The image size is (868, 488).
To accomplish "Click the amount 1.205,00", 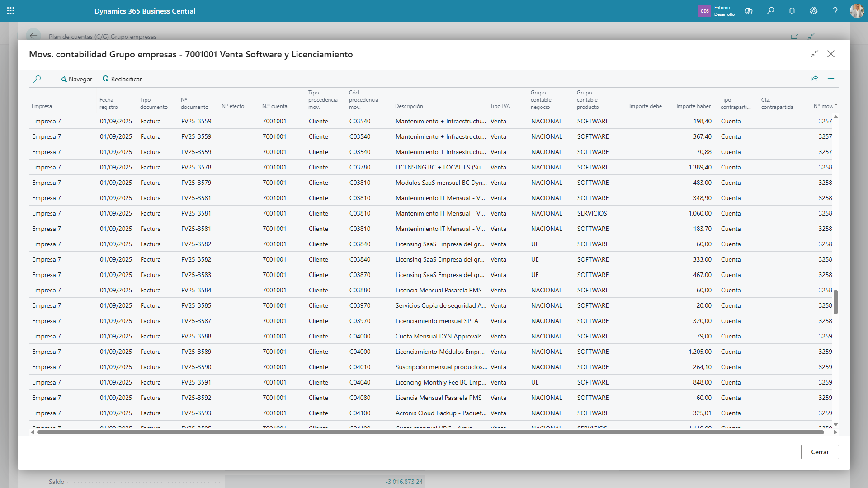I will tap(700, 352).
